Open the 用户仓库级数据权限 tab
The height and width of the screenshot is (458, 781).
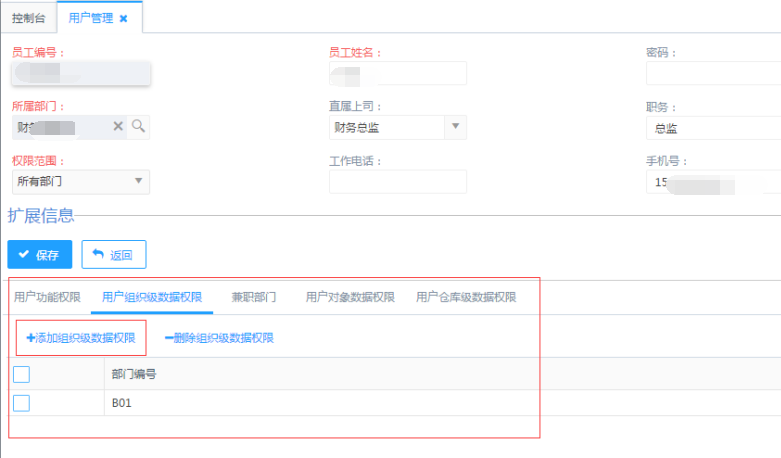coord(466,297)
